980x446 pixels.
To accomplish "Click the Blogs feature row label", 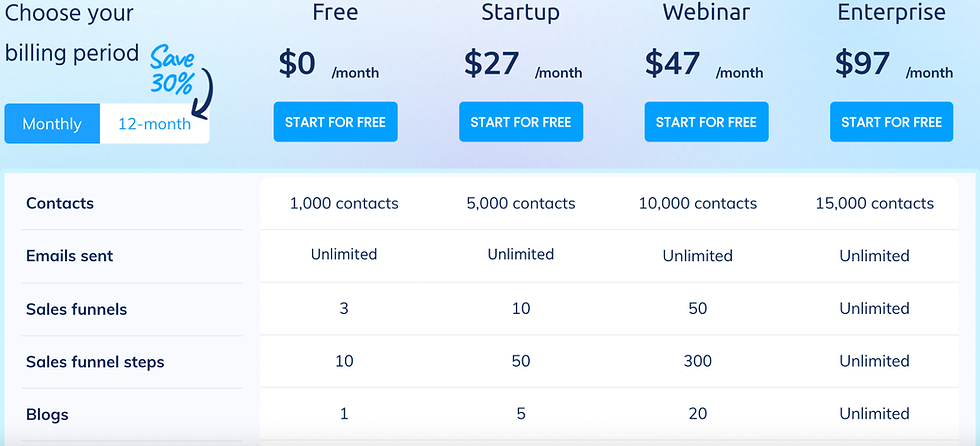I will [x=48, y=415].
